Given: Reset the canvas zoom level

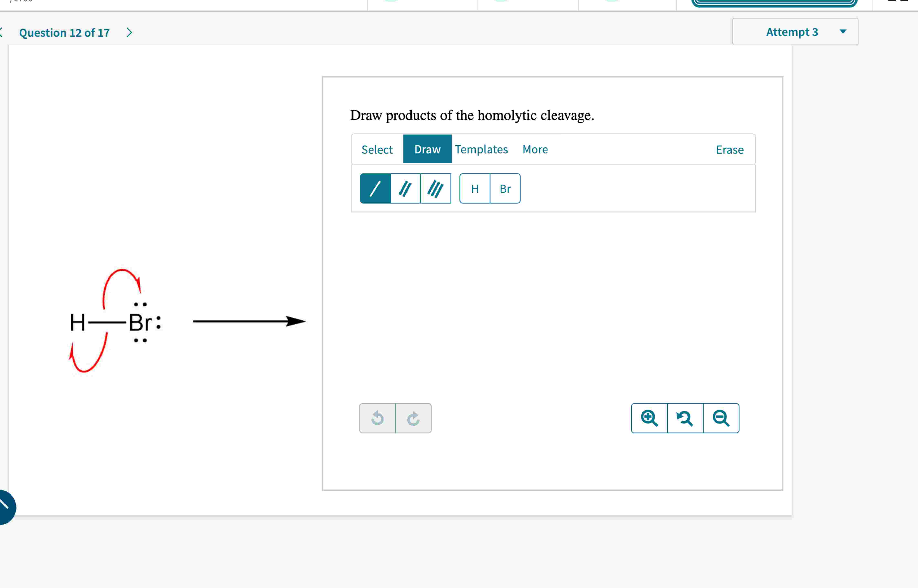Looking at the screenshot, I should (685, 418).
